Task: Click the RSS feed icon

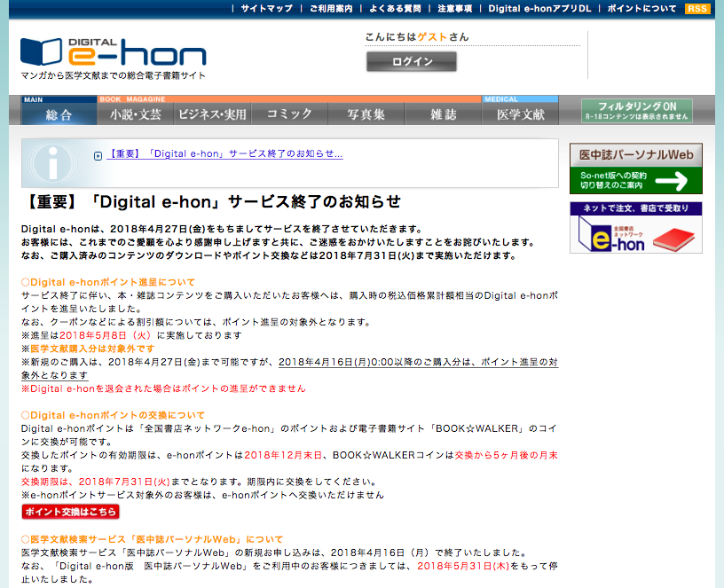Action: tap(697, 9)
